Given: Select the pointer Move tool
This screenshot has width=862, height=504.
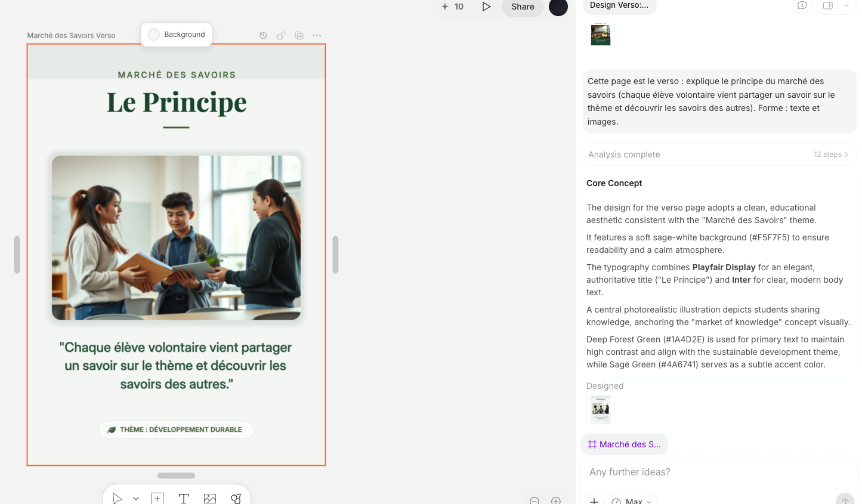Looking at the screenshot, I should click(118, 498).
